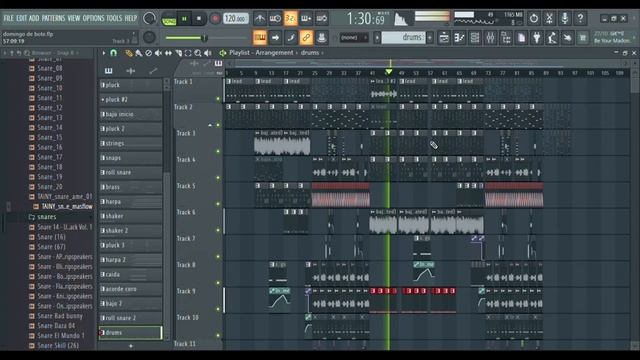Open audio editor scissors icon
The image size is (640, 360).
pos(549,18)
